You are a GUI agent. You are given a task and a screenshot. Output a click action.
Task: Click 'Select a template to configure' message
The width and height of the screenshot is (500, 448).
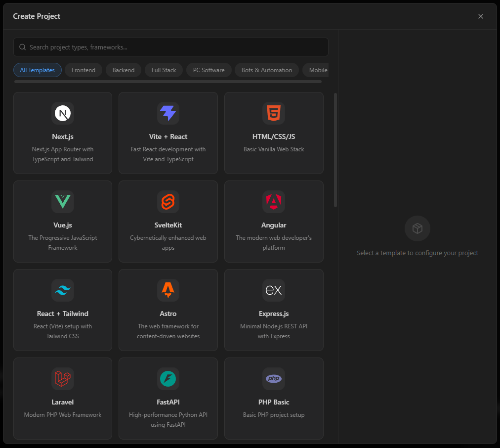[x=417, y=253]
